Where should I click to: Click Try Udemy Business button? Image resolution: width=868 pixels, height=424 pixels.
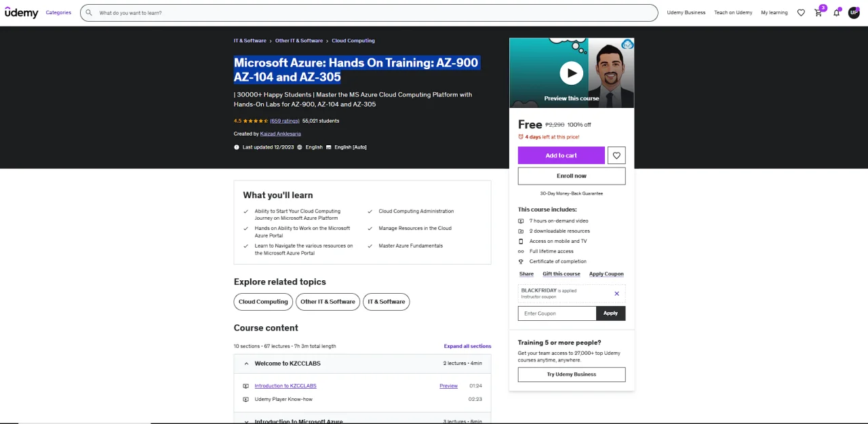pos(572,374)
